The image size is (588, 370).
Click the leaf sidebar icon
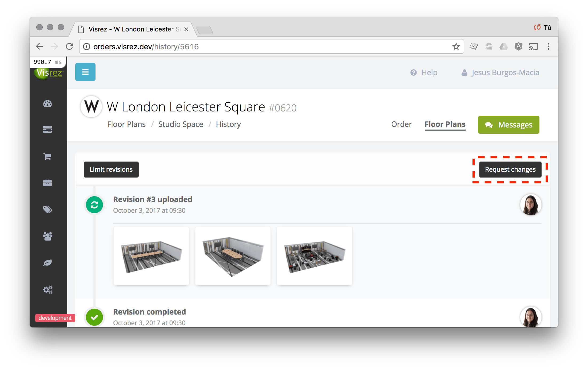pyautogui.click(x=47, y=263)
